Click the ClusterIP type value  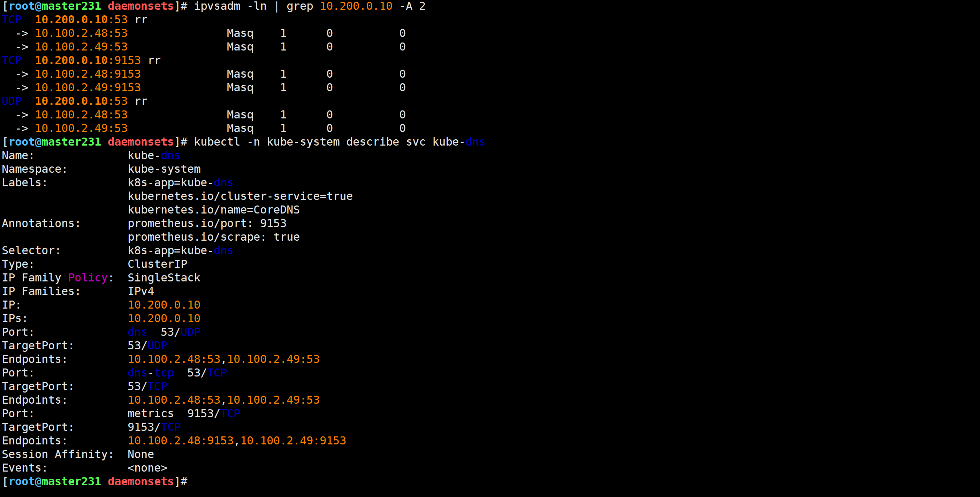tap(158, 264)
